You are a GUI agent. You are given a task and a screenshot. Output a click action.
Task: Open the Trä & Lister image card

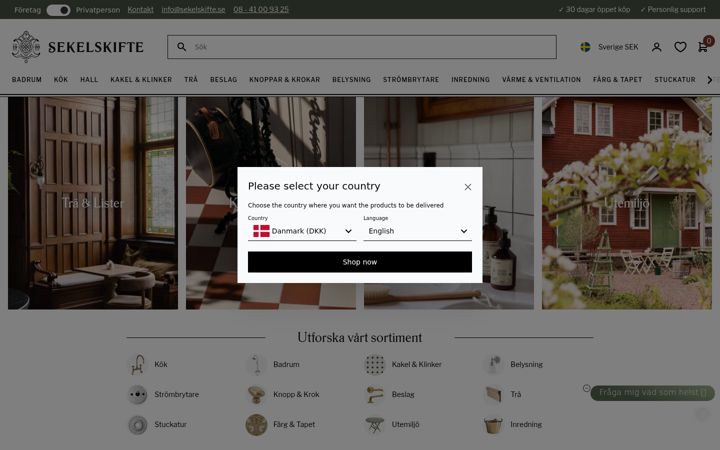point(93,203)
